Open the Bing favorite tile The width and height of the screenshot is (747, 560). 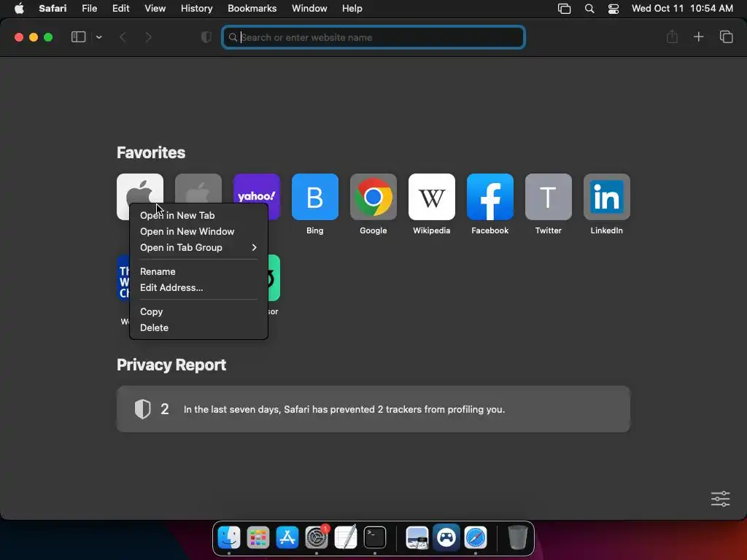pos(315,197)
